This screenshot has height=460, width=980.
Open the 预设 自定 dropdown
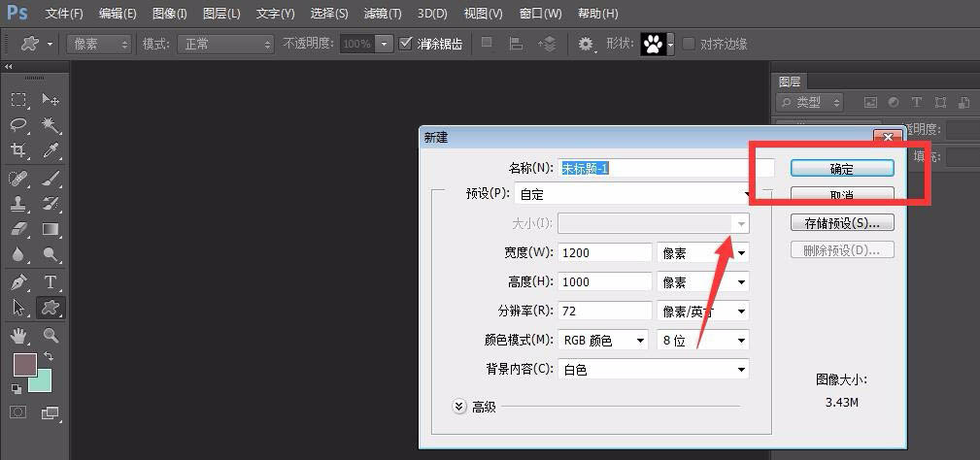(634, 194)
